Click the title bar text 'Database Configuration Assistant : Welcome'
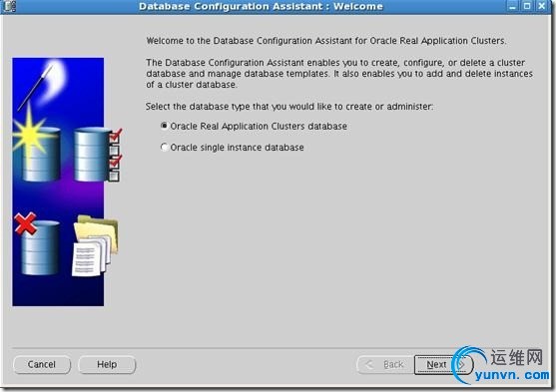The image size is (556, 392). tap(261, 6)
